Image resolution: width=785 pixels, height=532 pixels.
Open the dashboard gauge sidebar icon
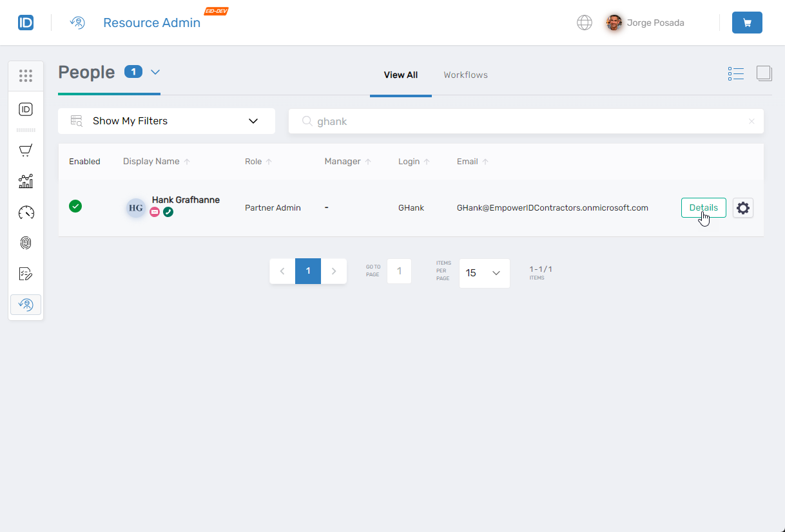click(x=26, y=213)
